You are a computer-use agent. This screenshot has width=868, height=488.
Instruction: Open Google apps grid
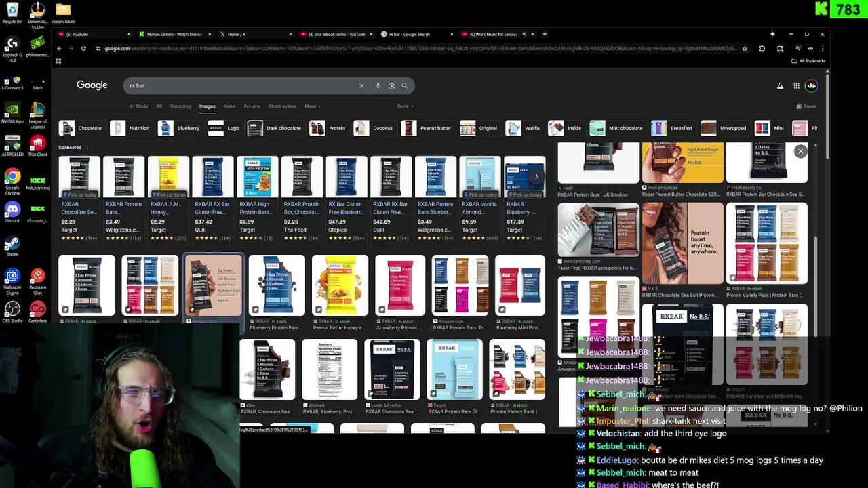[x=796, y=86]
